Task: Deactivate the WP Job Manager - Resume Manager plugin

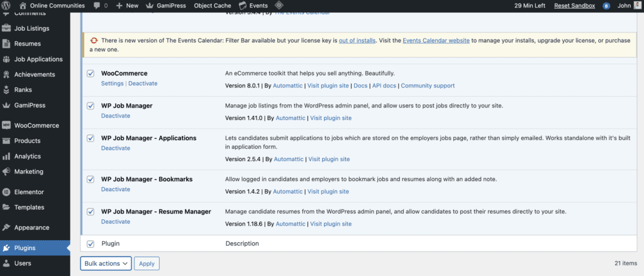Action: point(116,222)
